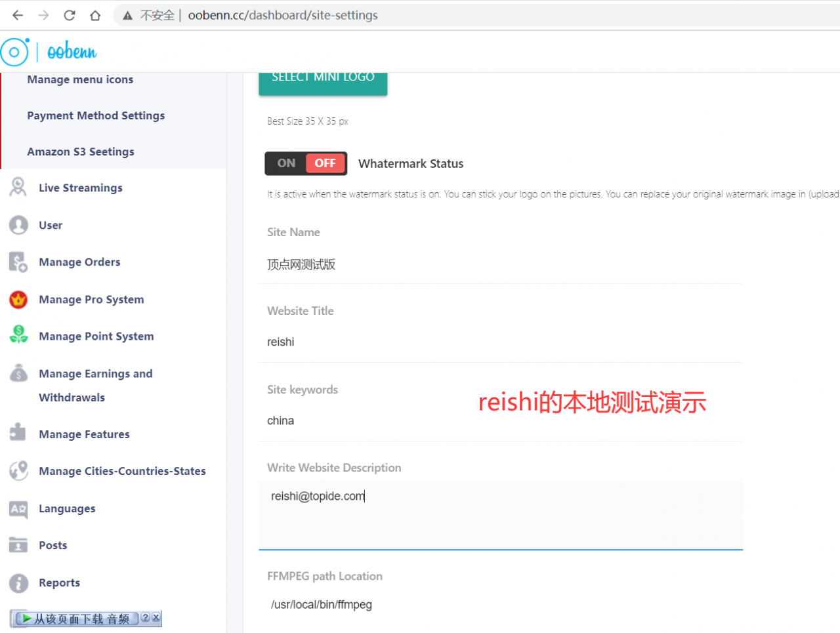This screenshot has width=840, height=633.
Task: Select the Manage Point System plant icon
Action: coord(18,335)
